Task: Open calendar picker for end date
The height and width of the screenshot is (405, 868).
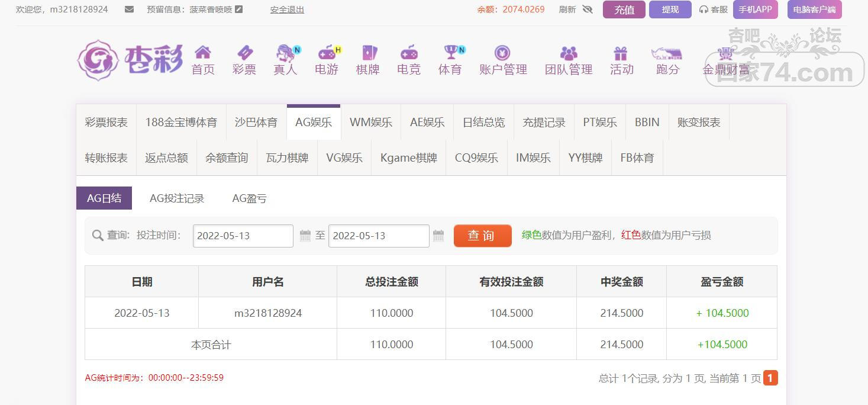Action: (x=438, y=236)
